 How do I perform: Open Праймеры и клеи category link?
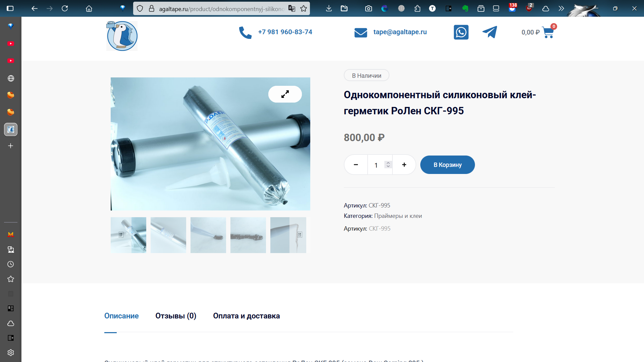tap(398, 216)
